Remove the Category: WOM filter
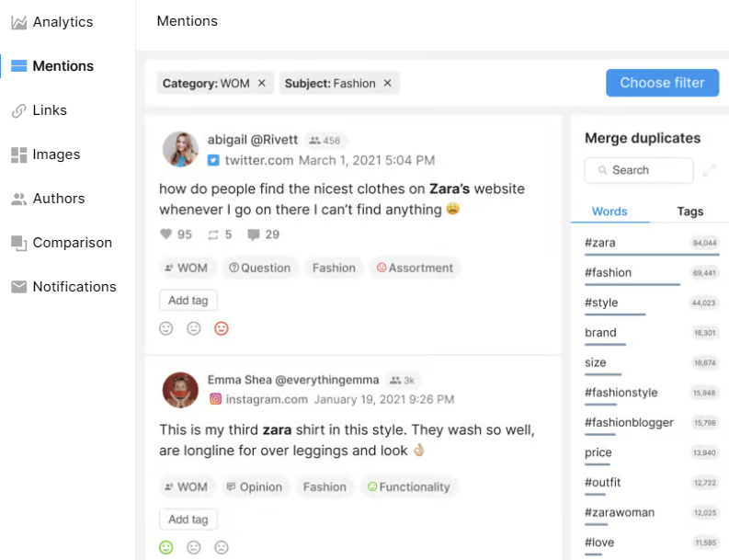Image resolution: width=729 pixels, height=560 pixels. click(262, 83)
